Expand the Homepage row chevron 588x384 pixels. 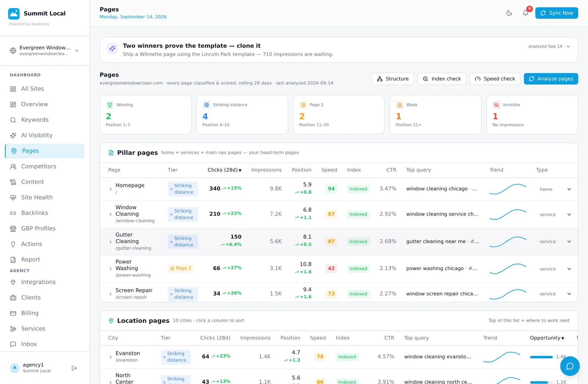[x=111, y=189]
